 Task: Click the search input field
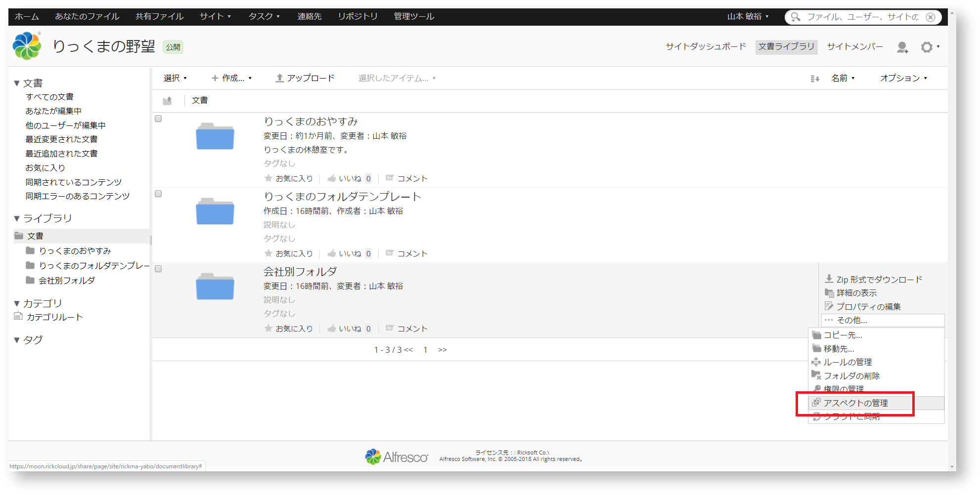863,17
